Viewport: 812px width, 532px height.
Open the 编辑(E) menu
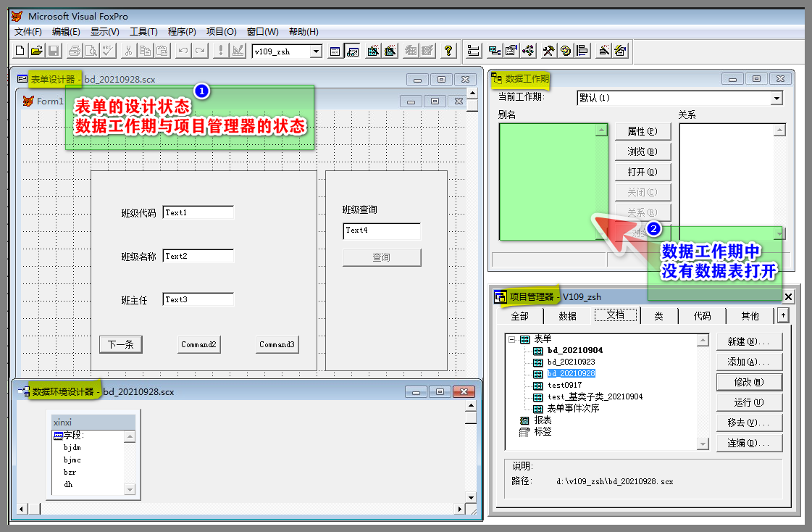pos(66,32)
